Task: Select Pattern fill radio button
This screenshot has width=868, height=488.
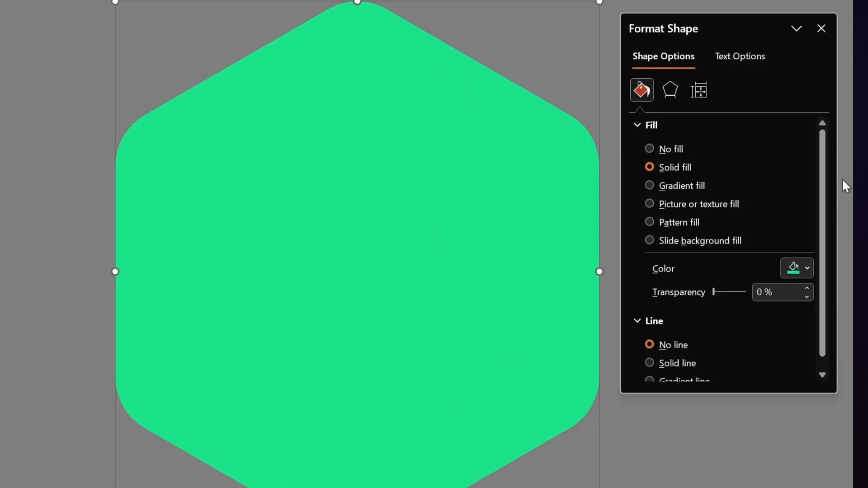Action: pyautogui.click(x=649, y=222)
